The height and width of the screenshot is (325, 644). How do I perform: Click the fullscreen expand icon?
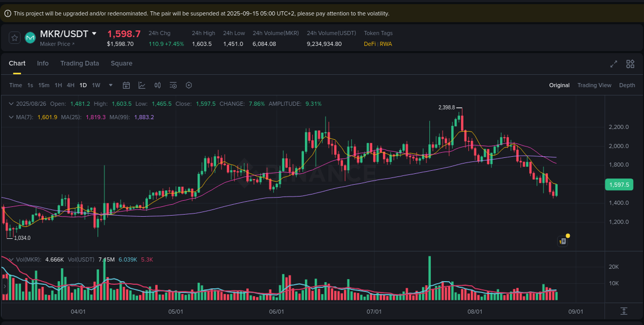(x=613, y=64)
